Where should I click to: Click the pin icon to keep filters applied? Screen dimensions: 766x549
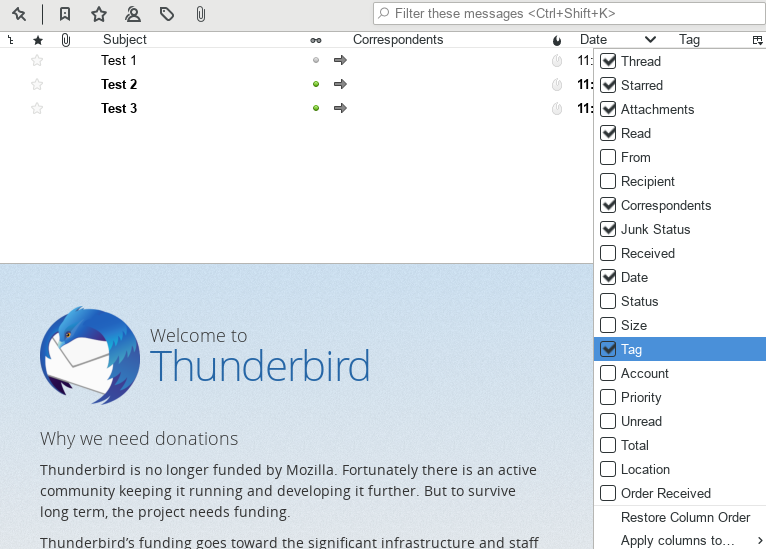coord(19,14)
